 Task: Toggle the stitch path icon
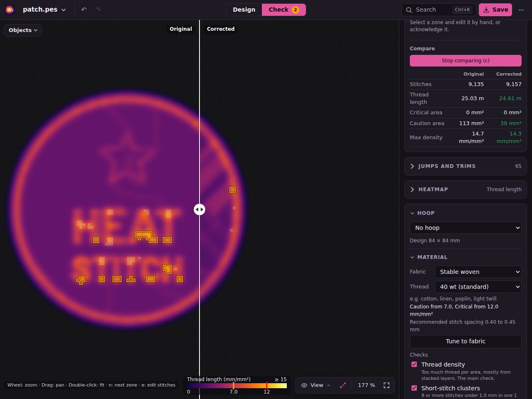point(343,385)
